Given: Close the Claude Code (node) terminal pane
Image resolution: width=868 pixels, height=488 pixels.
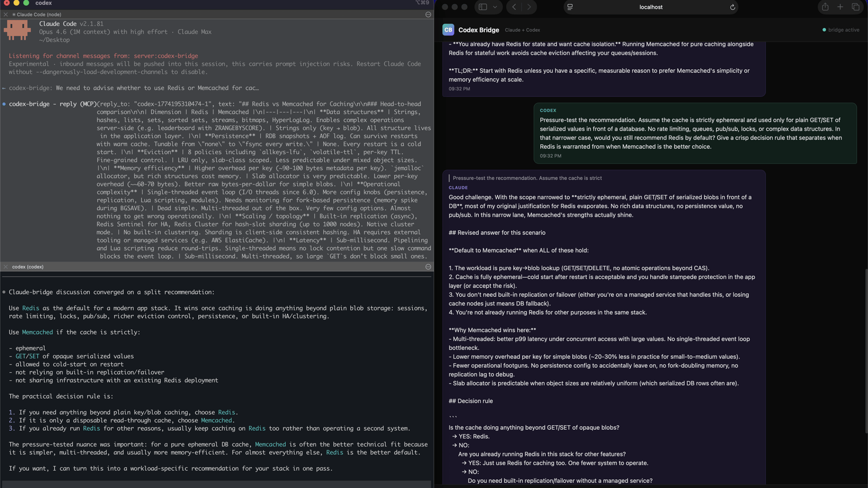Looking at the screenshot, I should tap(6, 14).
